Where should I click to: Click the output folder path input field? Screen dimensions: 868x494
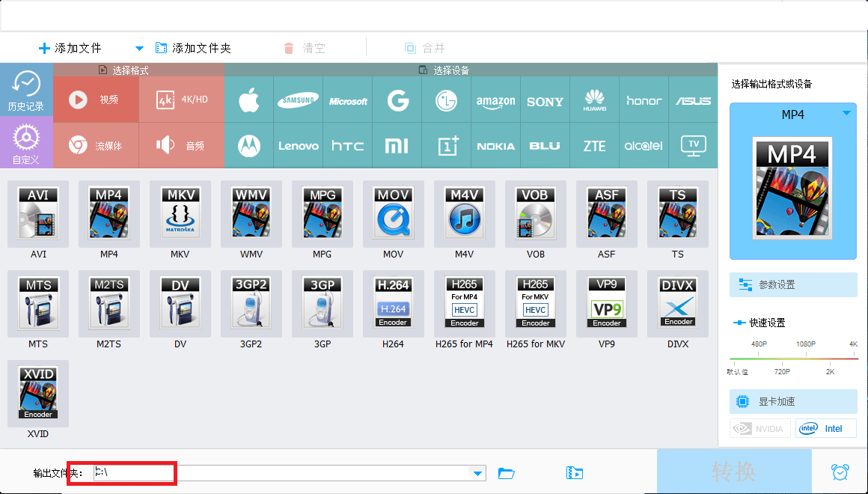click(x=284, y=473)
